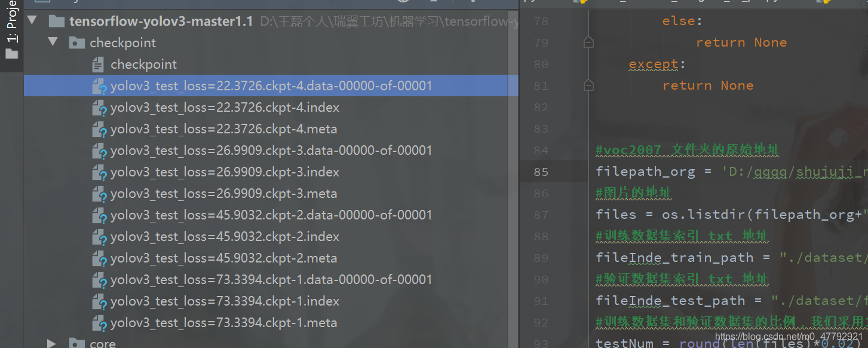Viewport: 868px width, 348px height.
Task: Click unknown-file icon of 73.3394.ckpt-1.meta
Action: pyautogui.click(x=99, y=323)
